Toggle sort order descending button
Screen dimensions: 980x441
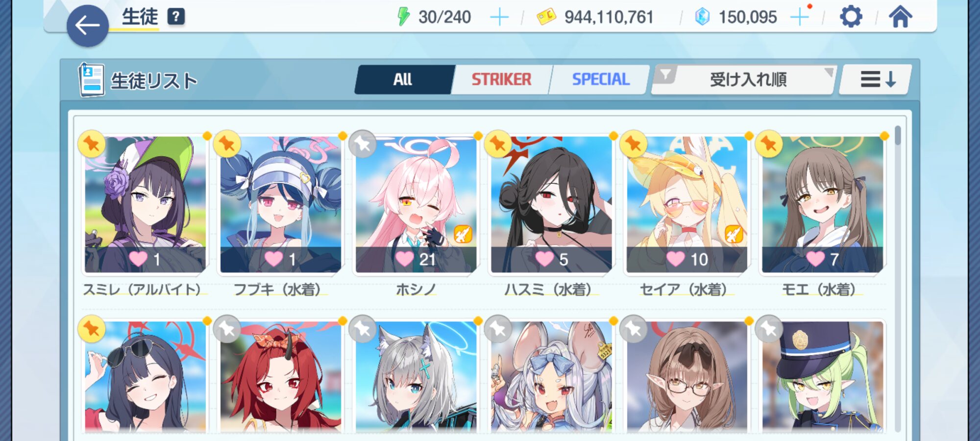tap(877, 79)
